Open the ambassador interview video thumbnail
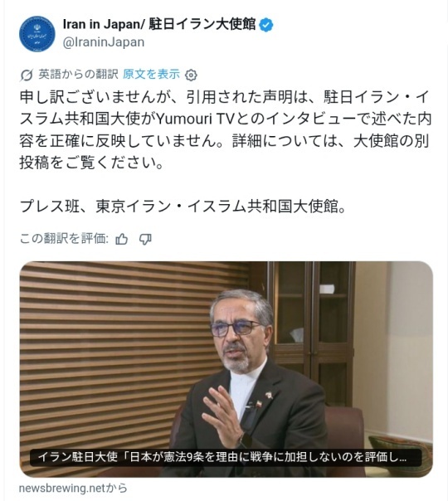448x501 pixels. pyautogui.click(x=226, y=369)
